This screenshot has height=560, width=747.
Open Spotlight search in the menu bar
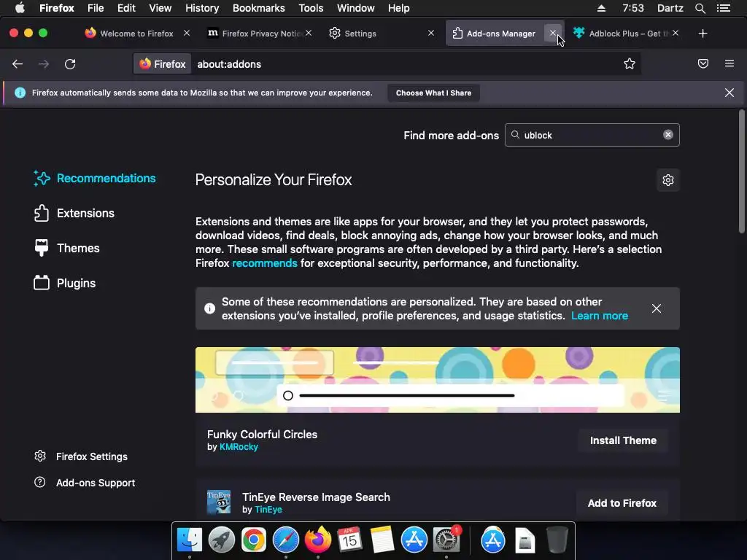click(x=700, y=8)
